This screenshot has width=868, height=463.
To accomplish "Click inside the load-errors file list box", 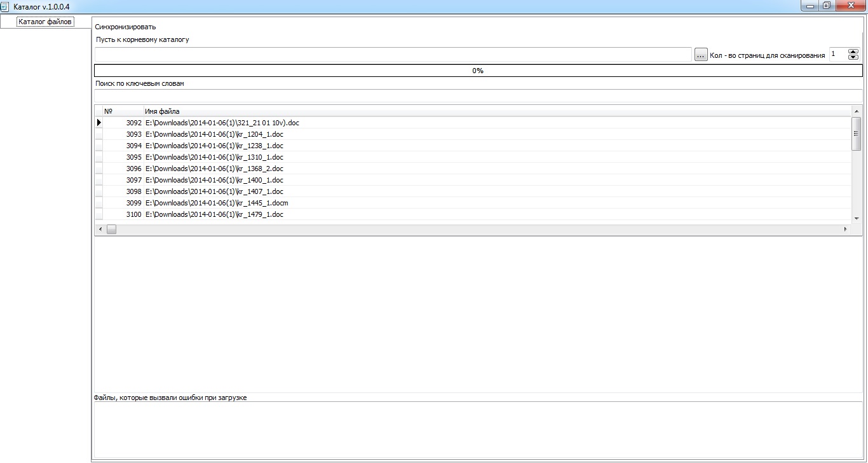I will click(x=478, y=430).
